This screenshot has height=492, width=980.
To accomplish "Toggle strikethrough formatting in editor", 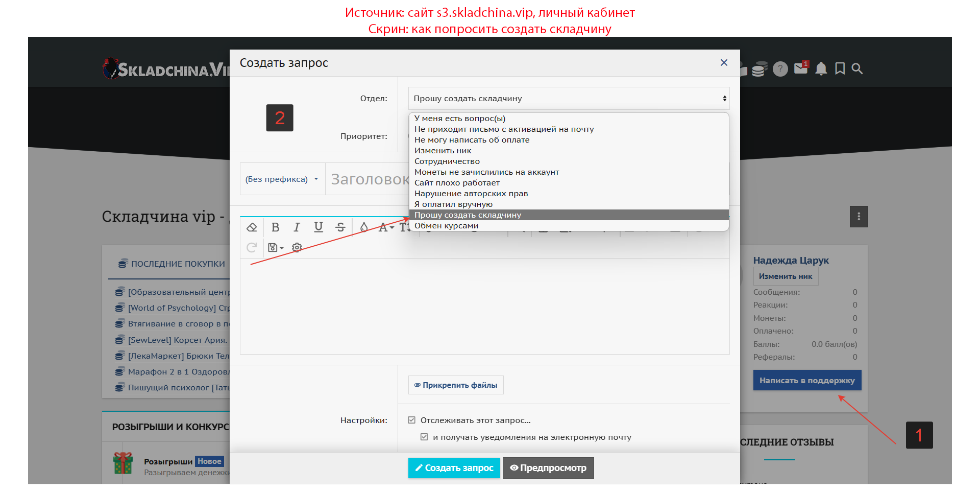I will [340, 227].
